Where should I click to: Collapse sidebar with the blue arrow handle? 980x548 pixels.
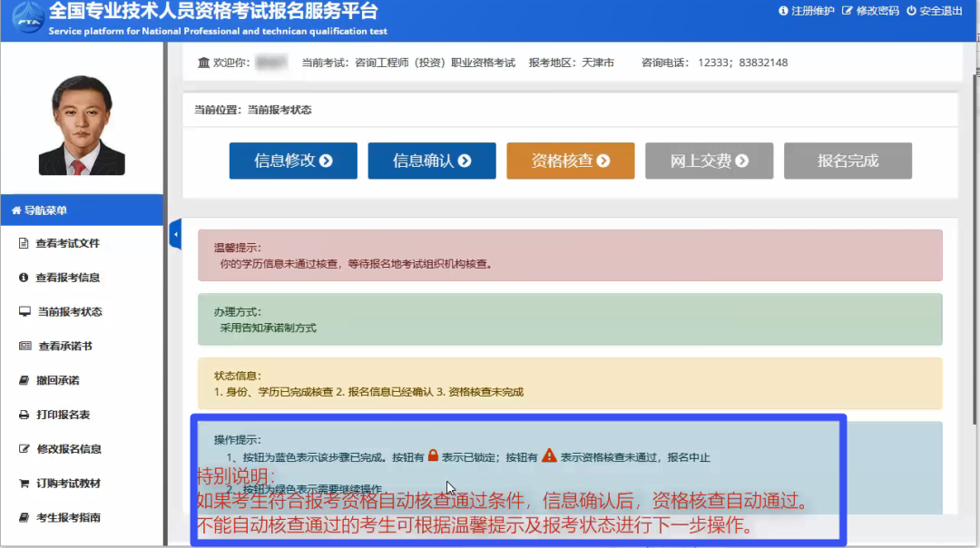point(175,235)
